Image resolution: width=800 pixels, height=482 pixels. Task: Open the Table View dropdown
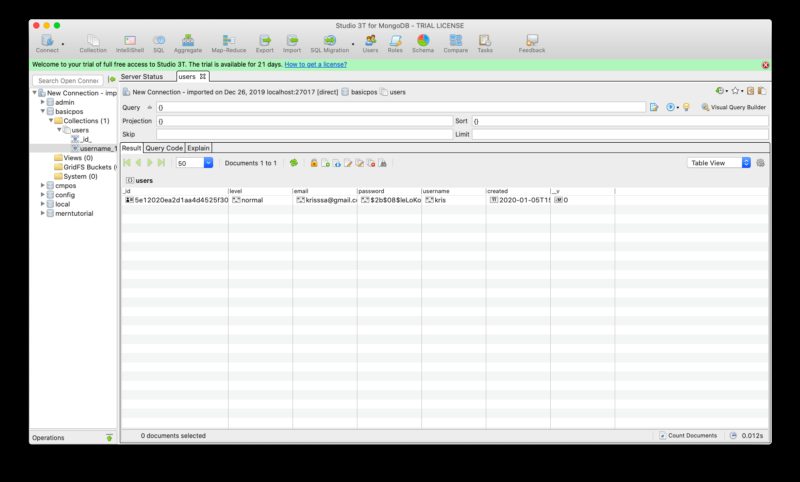pos(719,163)
